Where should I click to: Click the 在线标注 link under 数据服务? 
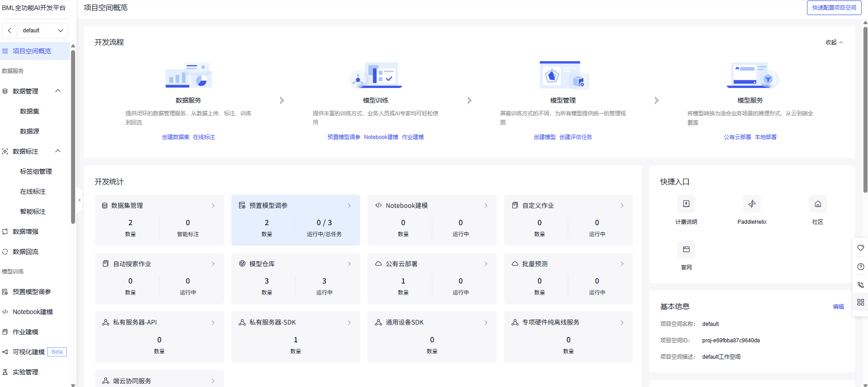[204, 137]
